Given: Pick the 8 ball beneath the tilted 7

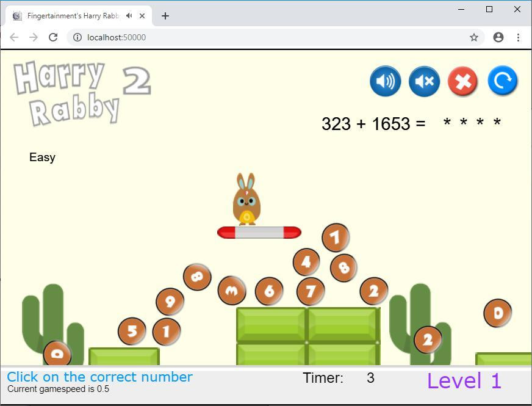Looking at the screenshot, I should tap(343, 268).
